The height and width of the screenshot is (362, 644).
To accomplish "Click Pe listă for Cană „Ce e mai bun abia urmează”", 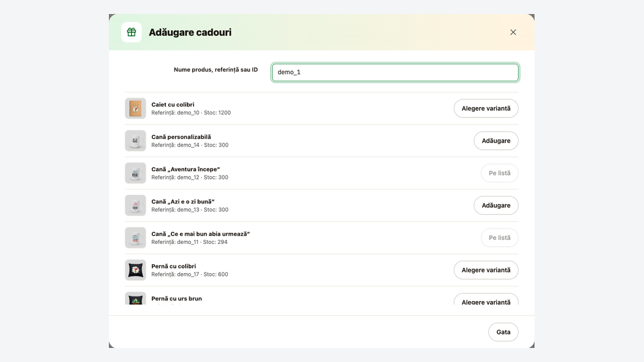I will [499, 237].
